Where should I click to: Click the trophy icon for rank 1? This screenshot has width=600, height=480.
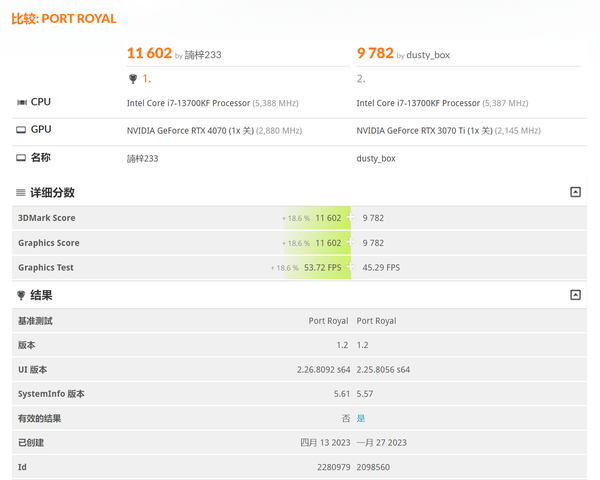click(x=133, y=79)
